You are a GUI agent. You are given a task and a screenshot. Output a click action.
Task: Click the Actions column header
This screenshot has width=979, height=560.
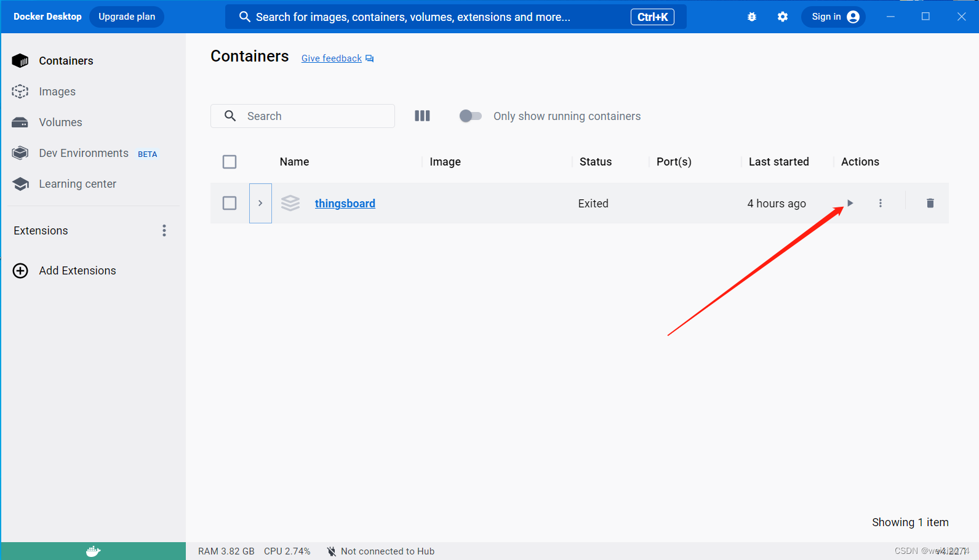[860, 162]
